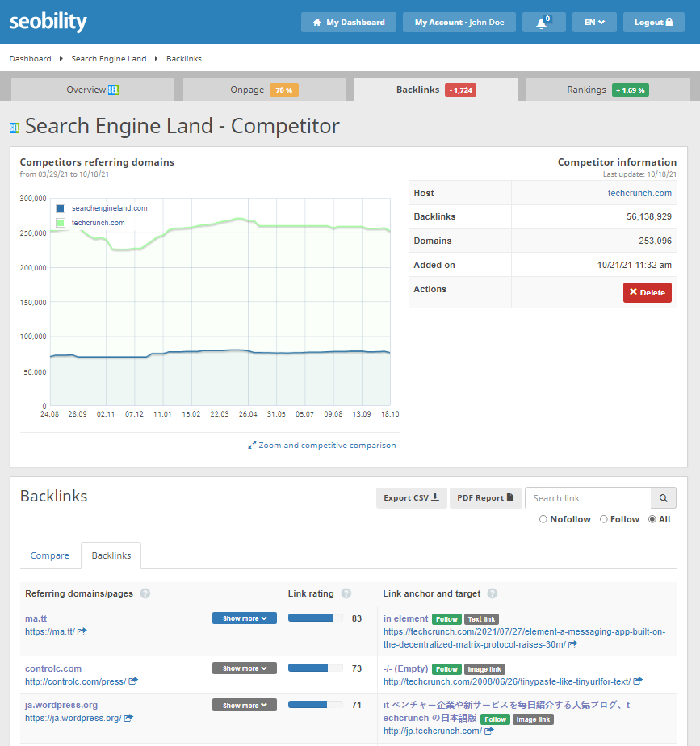The height and width of the screenshot is (746, 700).
Task: Switch to the Overview tab
Action: click(93, 90)
